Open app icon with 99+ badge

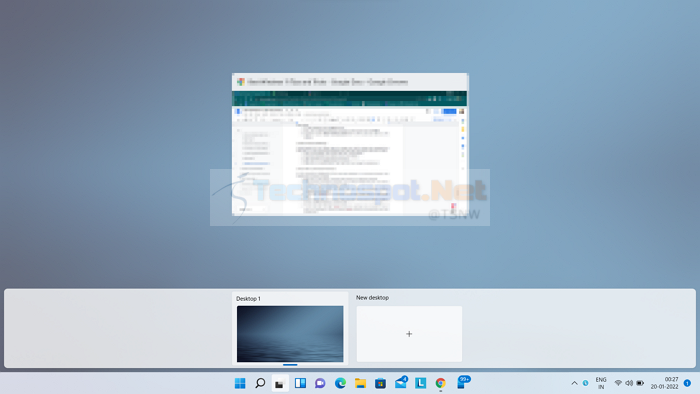point(462,382)
